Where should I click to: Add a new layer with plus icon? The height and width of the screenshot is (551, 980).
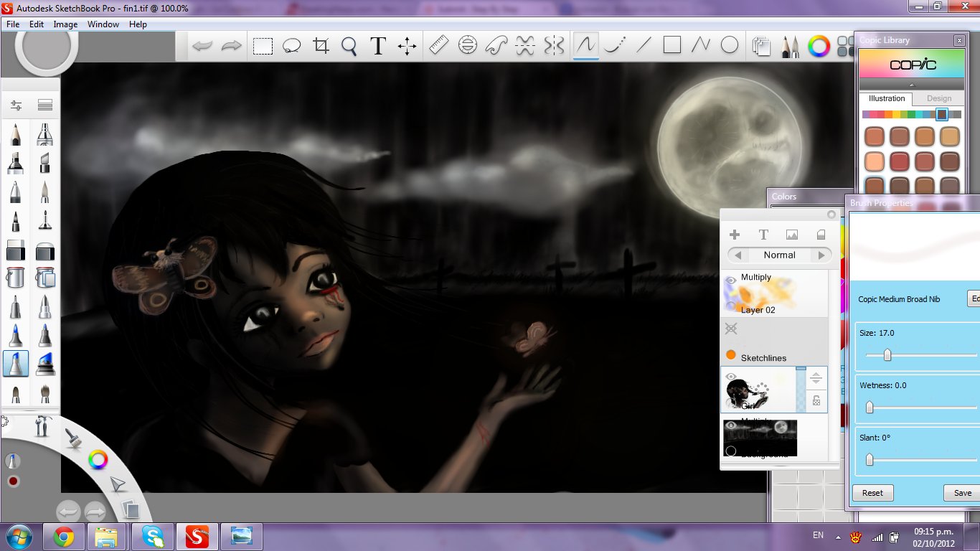click(x=734, y=235)
